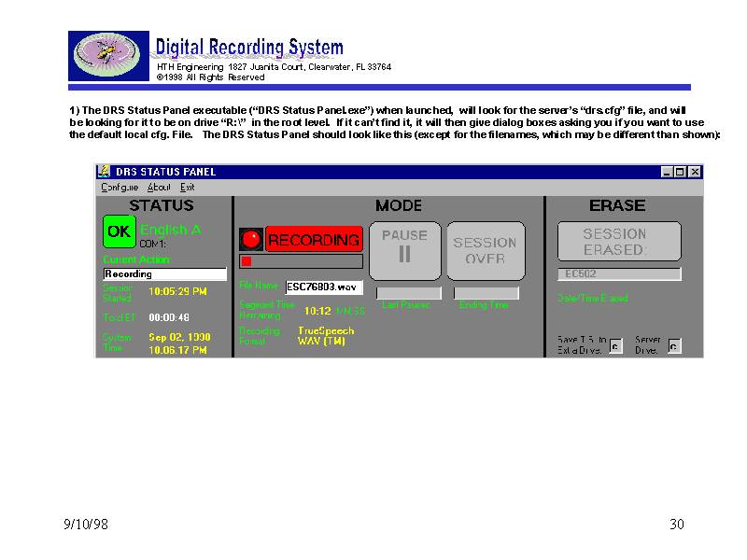This screenshot has width=747, height=560.
Task: Click the File Name field ESC76803.wav
Action: point(322,287)
